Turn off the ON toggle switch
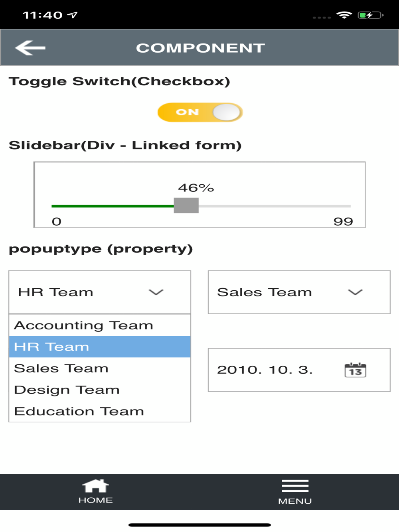The width and height of the screenshot is (399, 532). pos(200,112)
